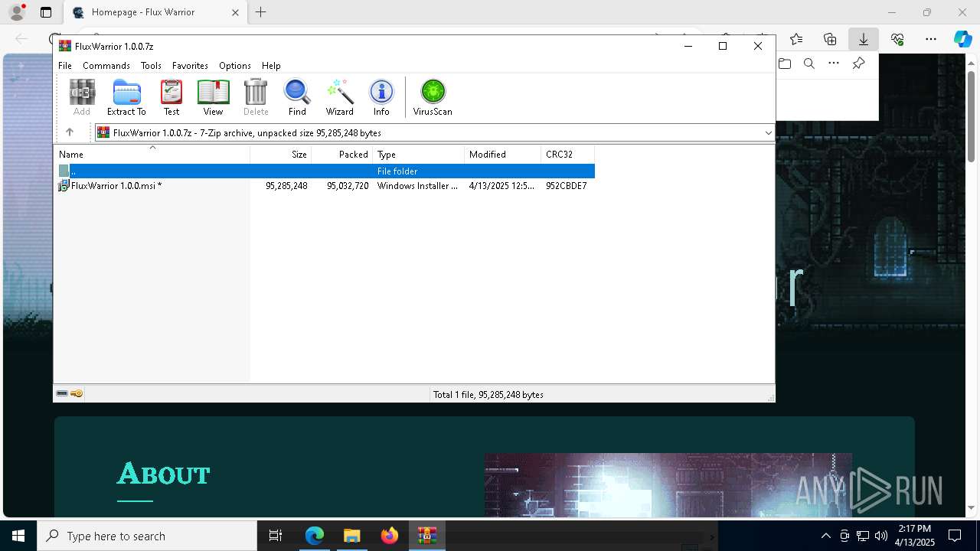The image size is (980, 551).
Task: Open the View toolbar icon
Action: click(213, 97)
